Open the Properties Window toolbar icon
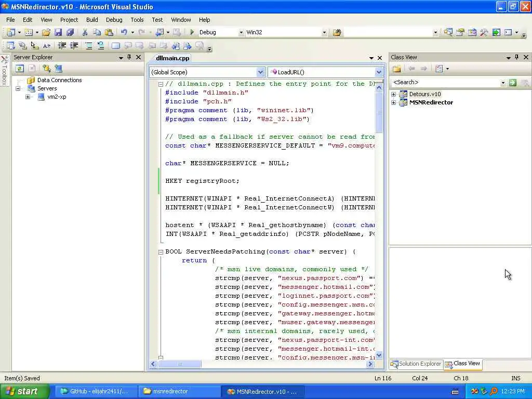This screenshot has height=399, width=532. pyautogui.click(x=460, y=32)
